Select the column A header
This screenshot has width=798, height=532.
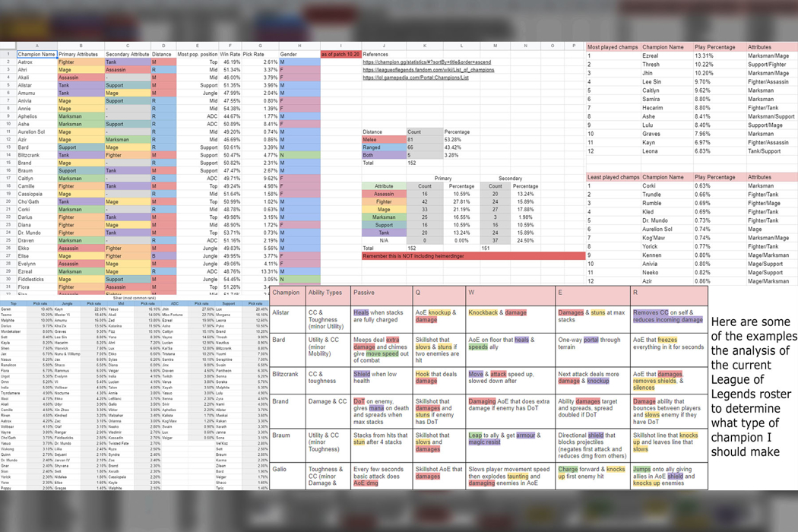[36, 46]
